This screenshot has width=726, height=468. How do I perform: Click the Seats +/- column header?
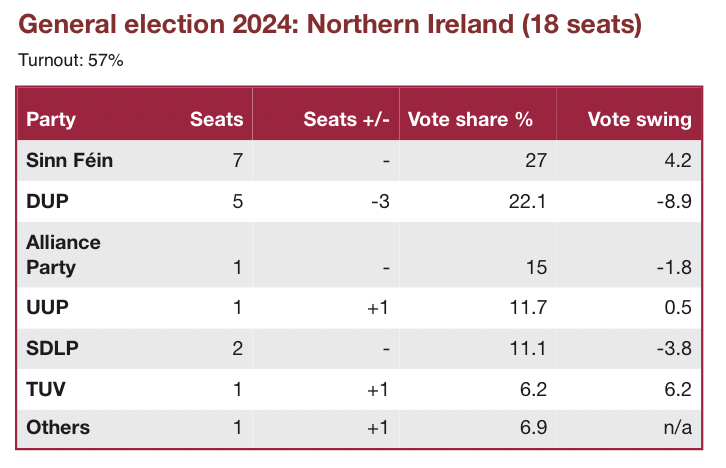coord(346,119)
